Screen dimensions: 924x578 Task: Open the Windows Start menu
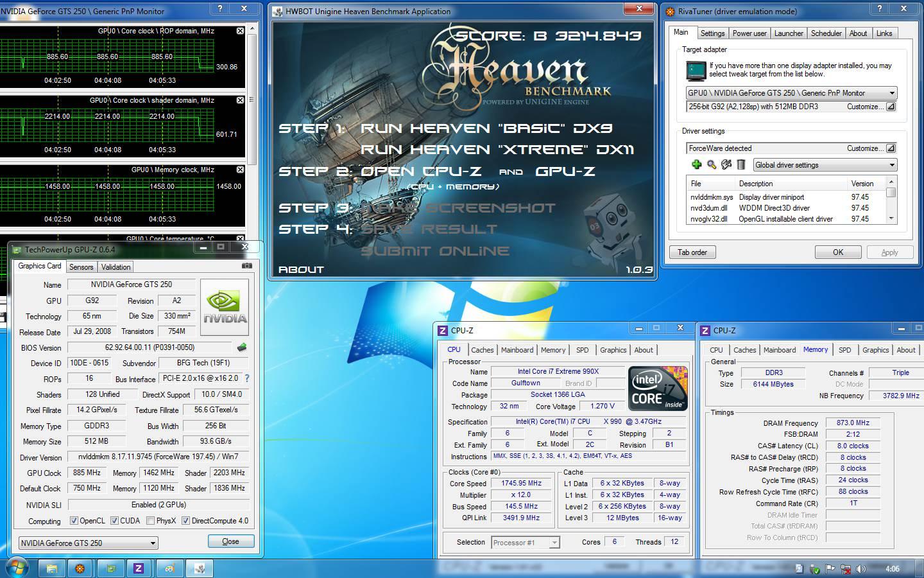[16, 568]
